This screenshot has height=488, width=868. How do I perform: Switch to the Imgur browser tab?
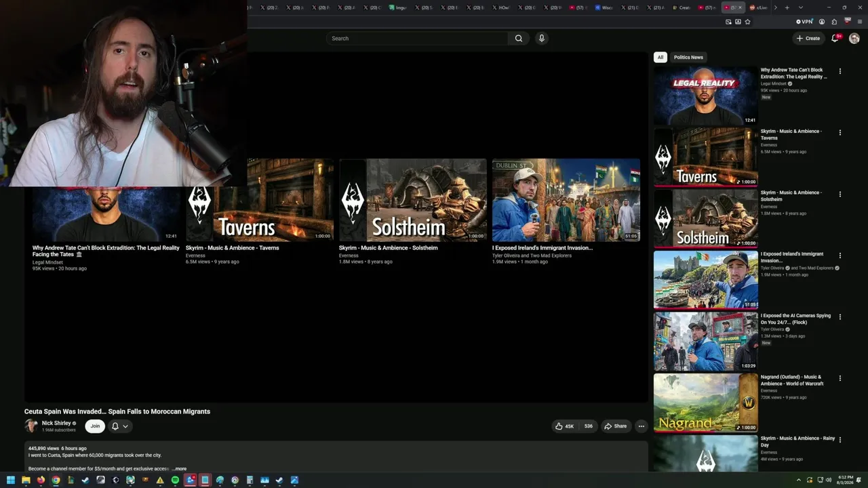click(397, 7)
